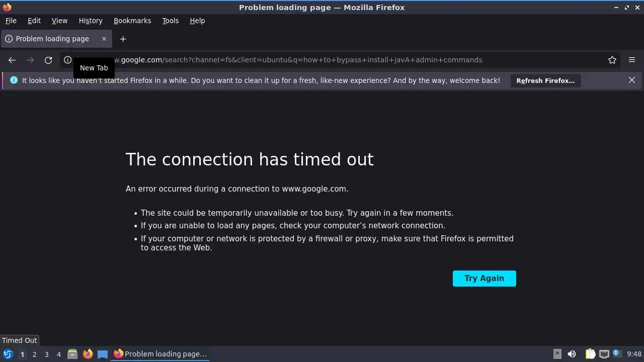Image resolution: width=644 pixels, height=362 pixels.
Task: Open the Tools menu
Action: [x=170, y=21]
